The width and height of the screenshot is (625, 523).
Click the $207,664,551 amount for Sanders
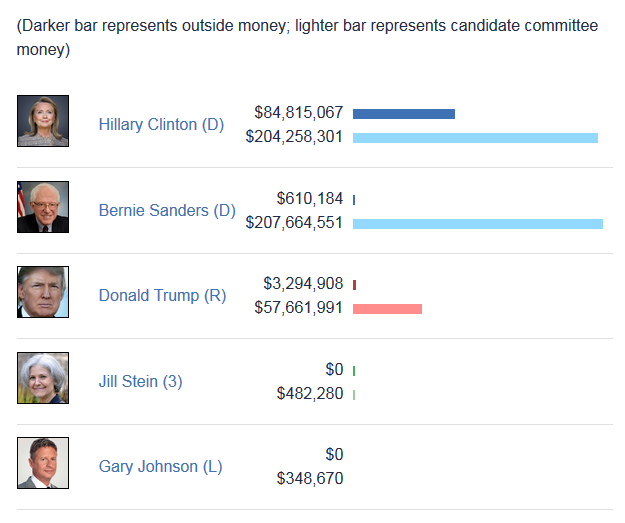(x=294, y=223)
